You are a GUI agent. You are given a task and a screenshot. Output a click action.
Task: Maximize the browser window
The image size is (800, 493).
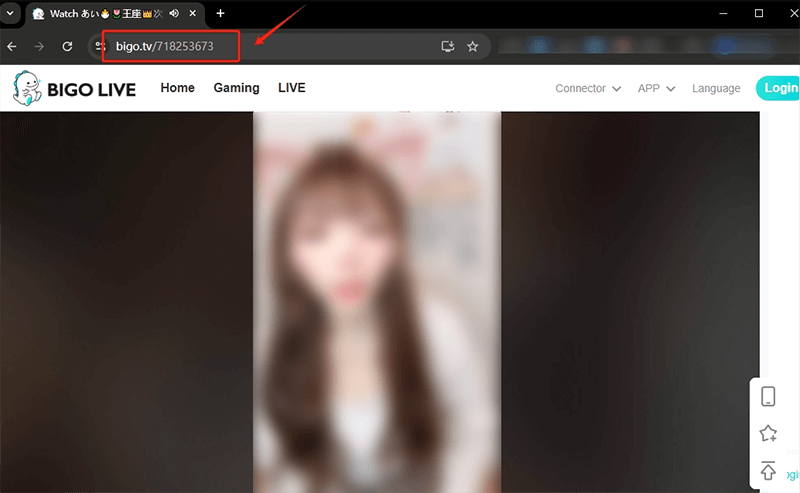coord(759,13)
